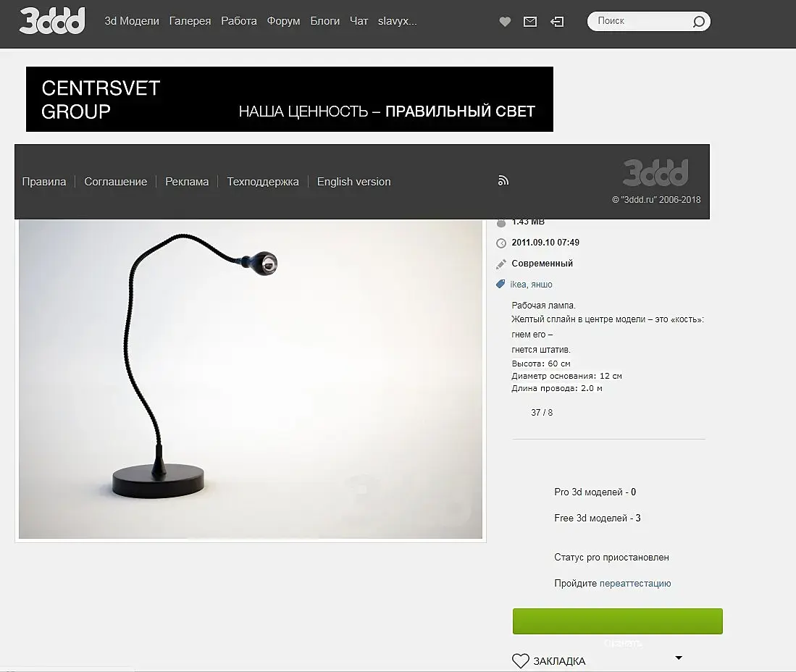The height and width of the screenshot is (672, 796).
Task: Open the 3d Модели menu
Action: pyautogui.click(x=132, y=21)
